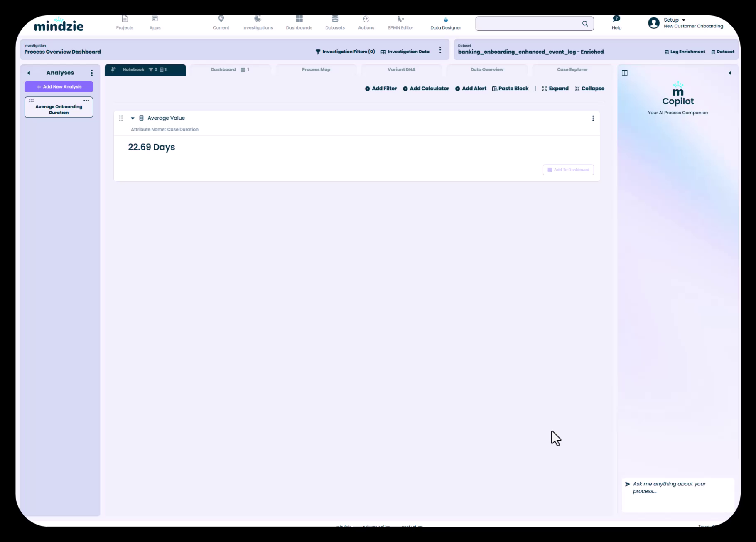Screen dimensions: 756x542
Task: Click the Add New Analysis button
Action: 59,87
